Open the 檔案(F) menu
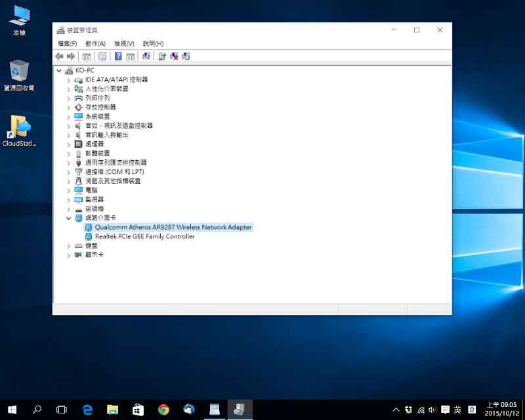This screenshot has width=525, height=420. coord(67,43)
